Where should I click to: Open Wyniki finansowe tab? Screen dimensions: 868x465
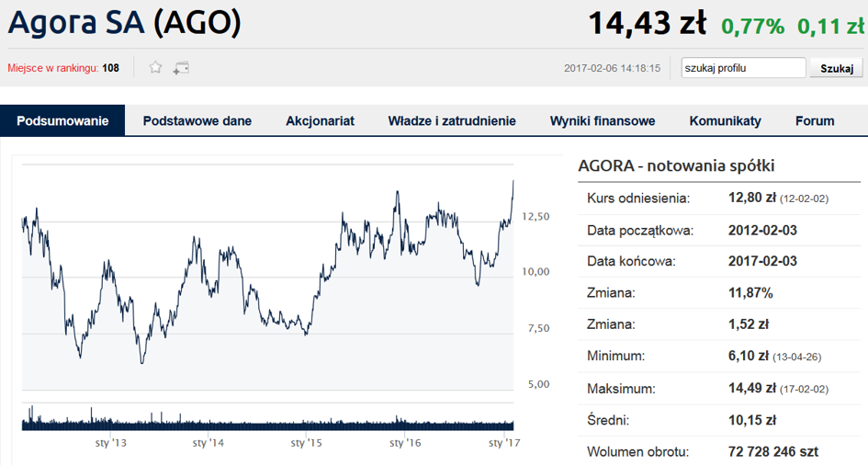(603, 120)
